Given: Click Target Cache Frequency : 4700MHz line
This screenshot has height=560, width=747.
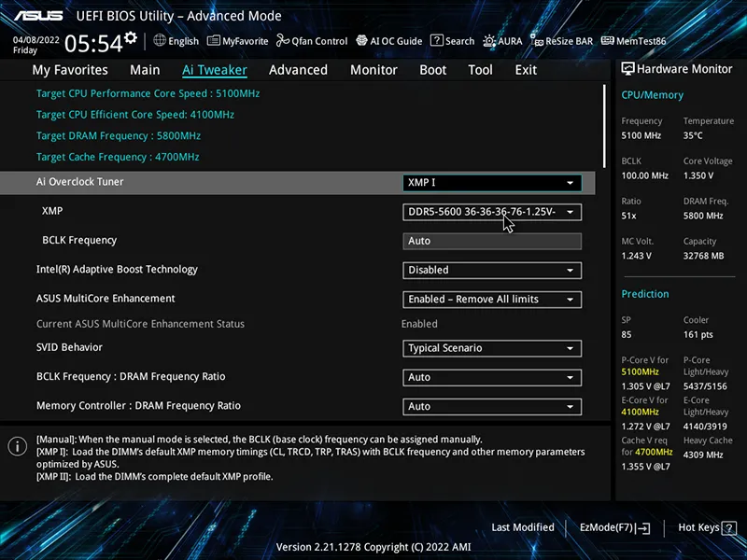Looking at the screenshot, I should pos(118,157).
